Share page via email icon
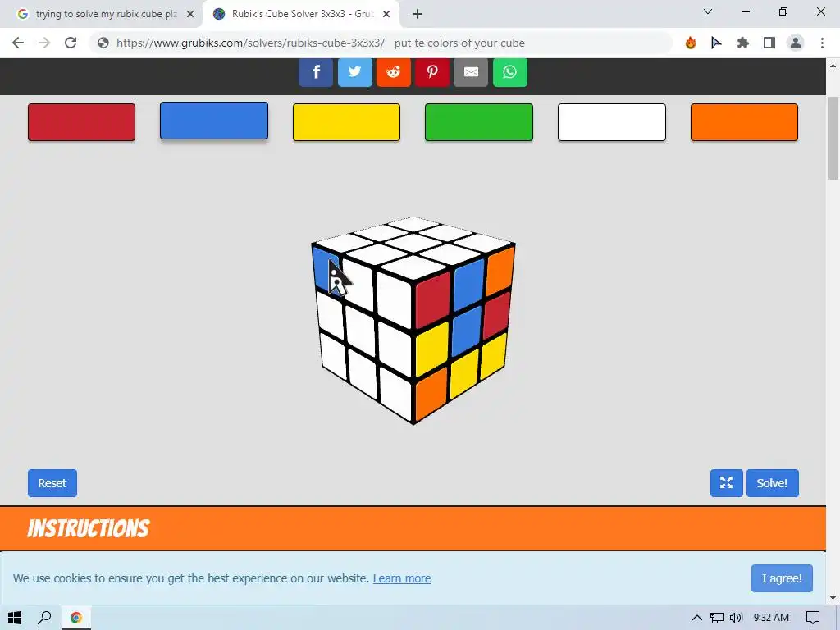 coord(471,72)
